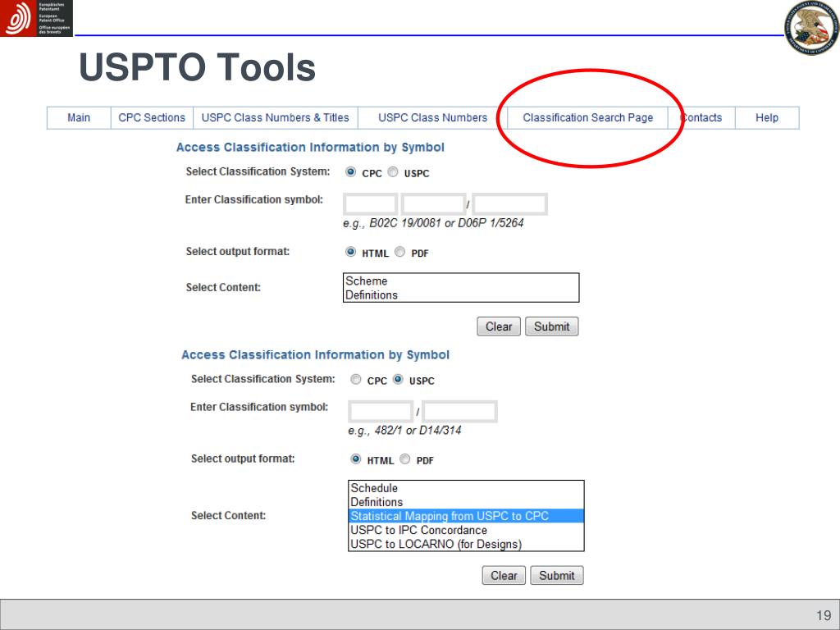Focus first USPC symbol input box
840x630 pixels.
(381, 412)
